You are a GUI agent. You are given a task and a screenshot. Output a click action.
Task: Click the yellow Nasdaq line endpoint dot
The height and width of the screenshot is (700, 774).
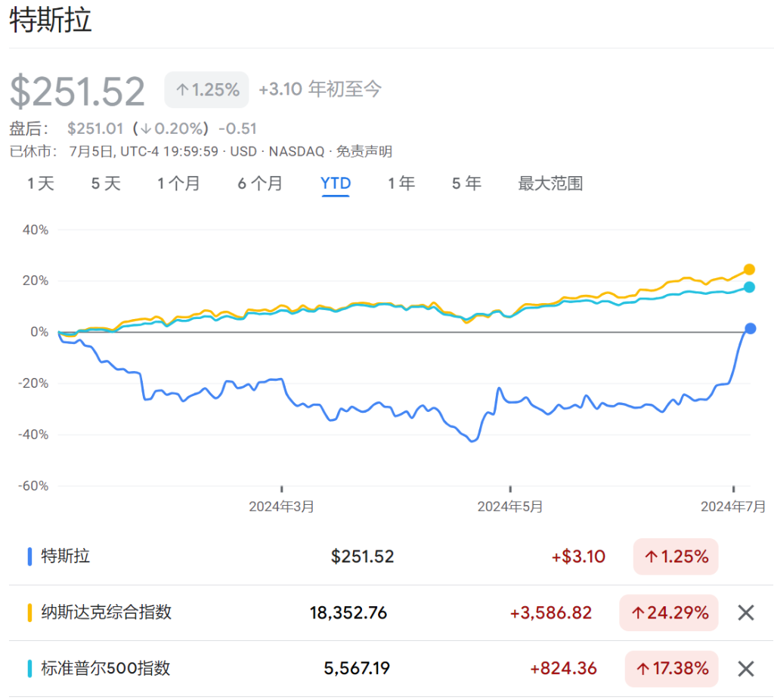tap(749, 269)
